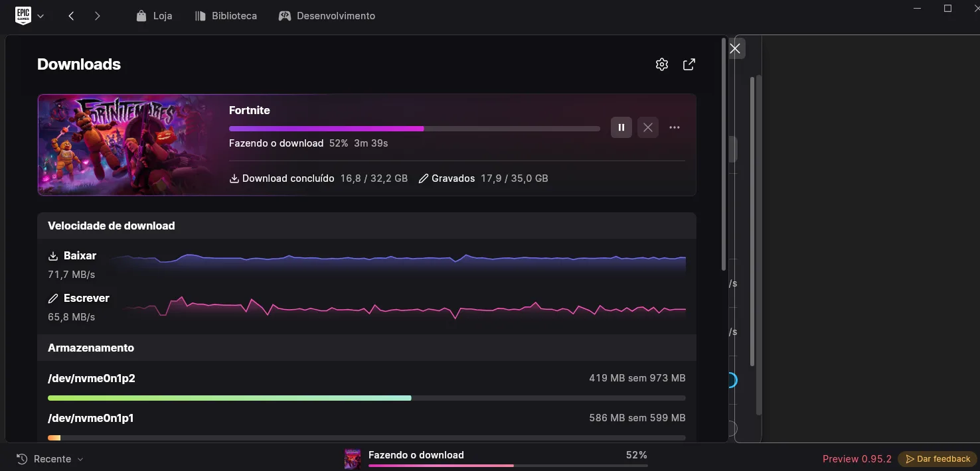Click the bottom bar download progress bar
Screen dimensions: 980x471
coord(508,466)
